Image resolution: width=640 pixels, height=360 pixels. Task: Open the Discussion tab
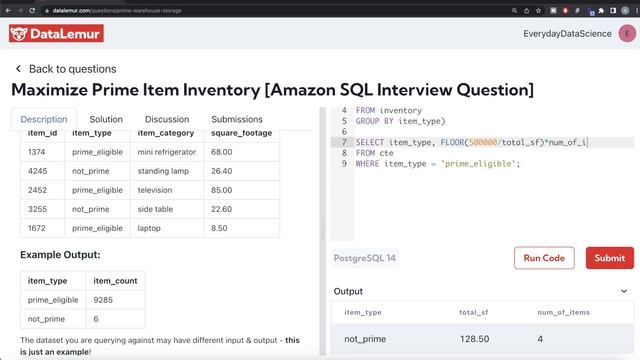167,119
